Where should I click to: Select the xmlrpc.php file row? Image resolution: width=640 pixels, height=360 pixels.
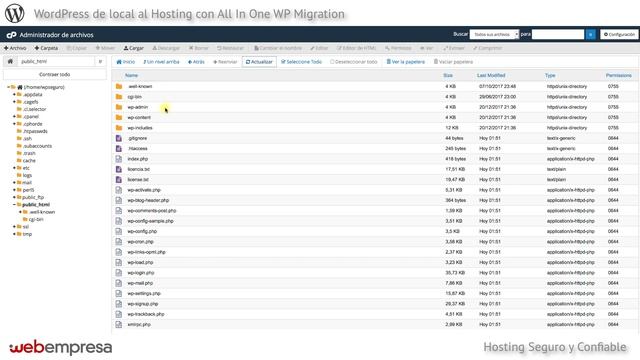click(375, 324)
